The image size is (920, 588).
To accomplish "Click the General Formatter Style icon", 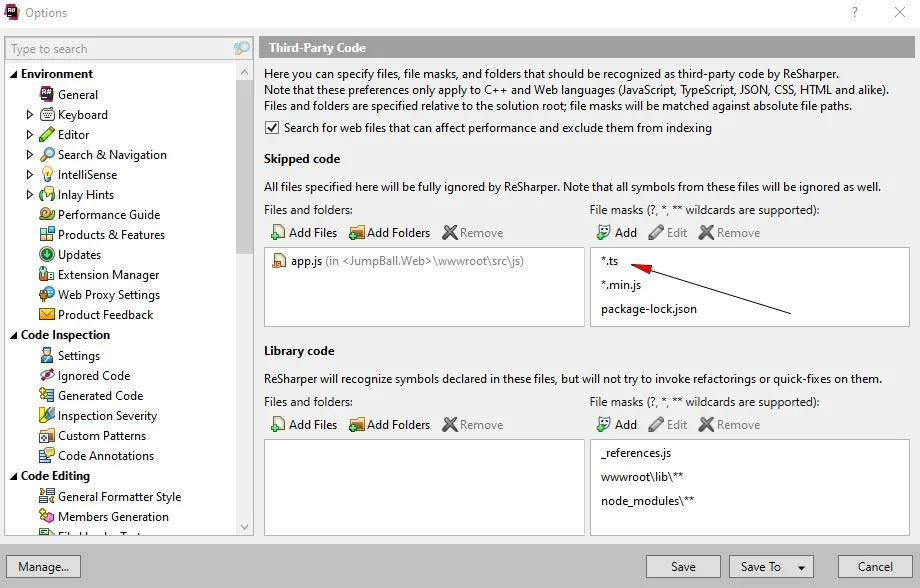I will coord(47,496).
